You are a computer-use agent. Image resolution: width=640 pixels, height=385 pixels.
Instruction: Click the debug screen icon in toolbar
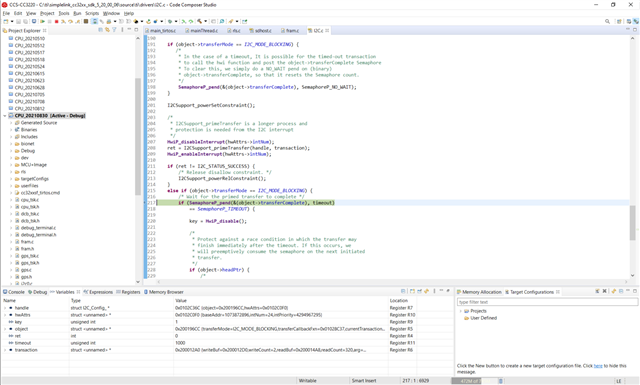point(34,21)
